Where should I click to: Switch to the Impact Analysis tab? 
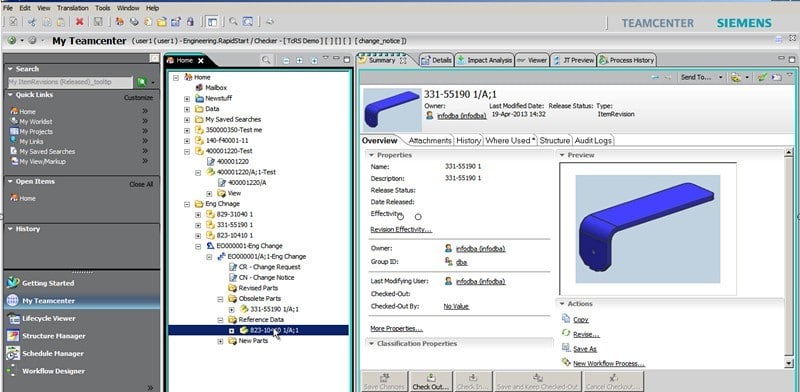[x=485, y=60]
